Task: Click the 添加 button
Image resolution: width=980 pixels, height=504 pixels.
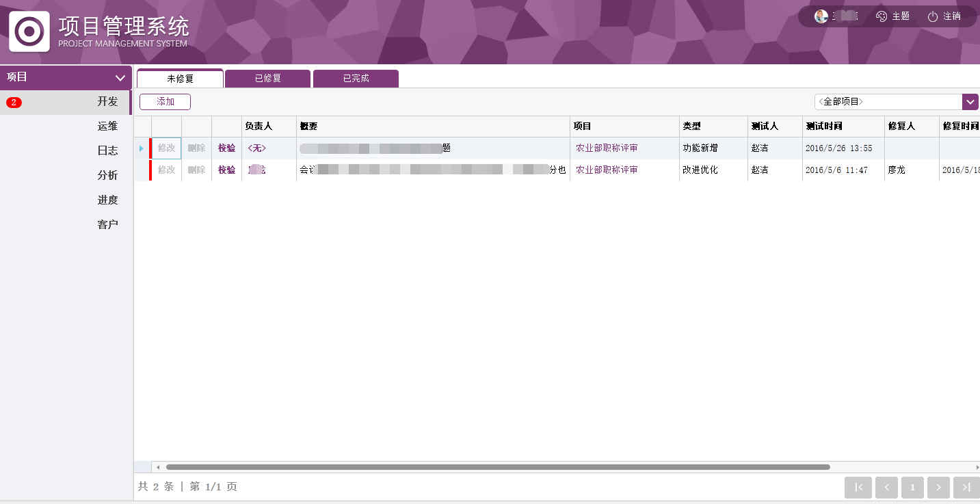Action: coord(165,102)
